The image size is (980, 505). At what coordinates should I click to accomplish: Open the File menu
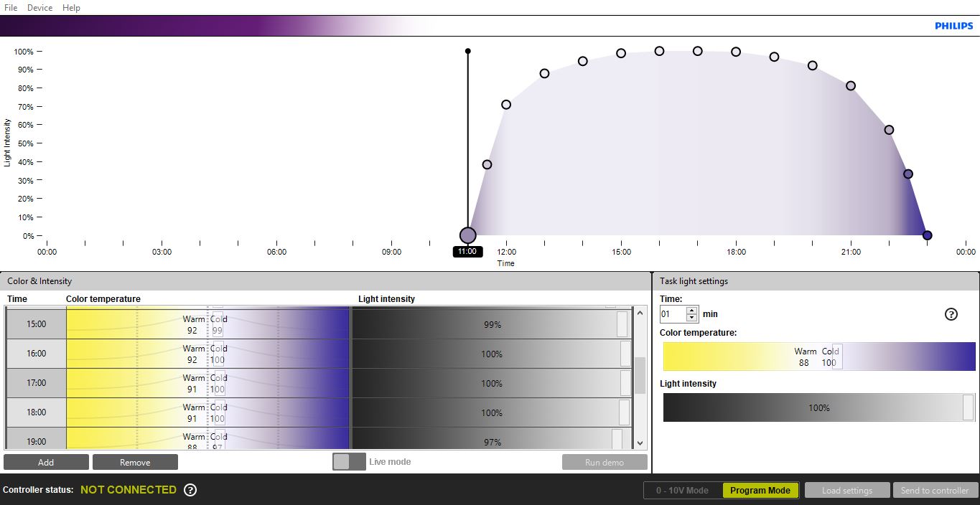(x=11, y=7)
